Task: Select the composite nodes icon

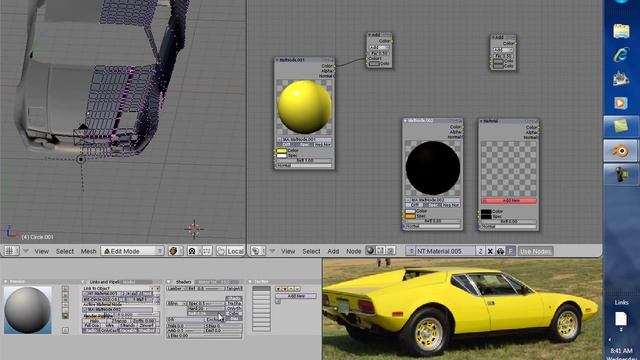Action: coord(380,251)
